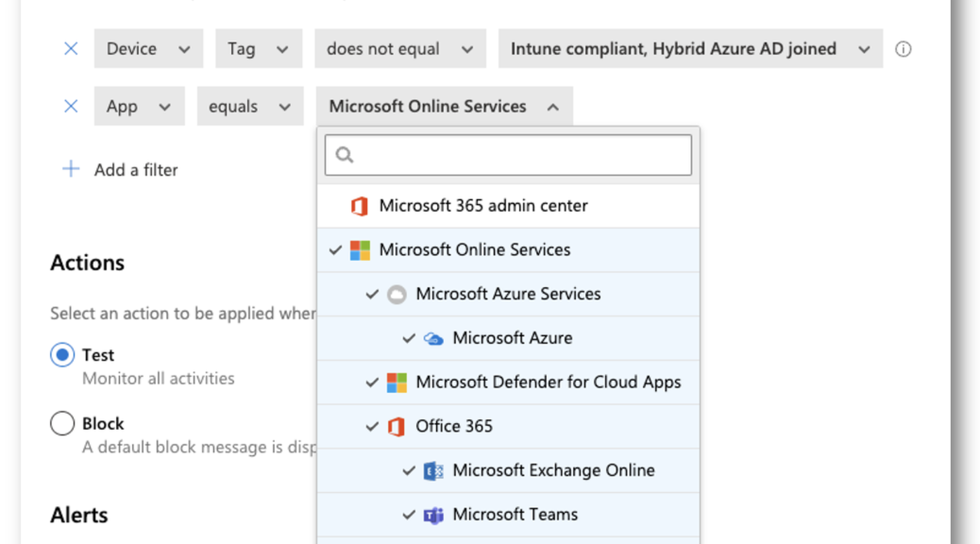Click the app search input field

tap(508, 155)
